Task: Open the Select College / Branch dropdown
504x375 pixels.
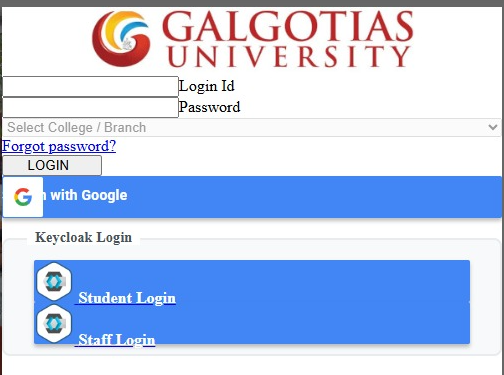Action: point(252,127)
